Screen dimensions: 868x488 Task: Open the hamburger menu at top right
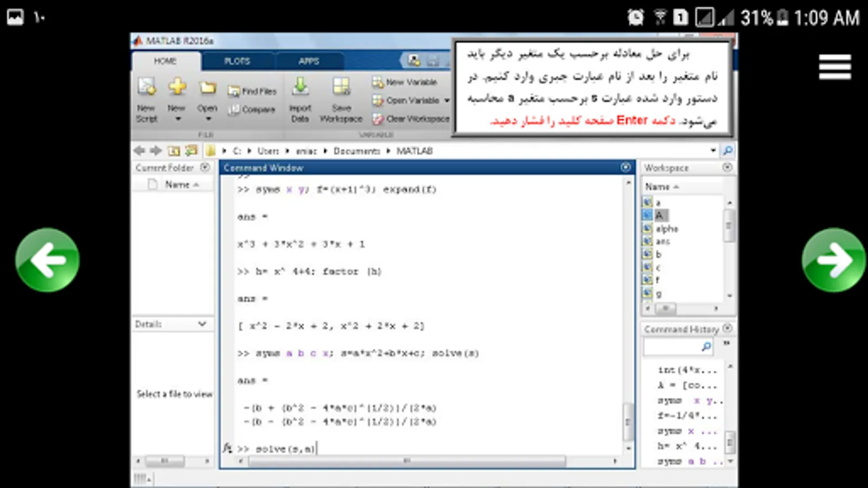(x=835, y=67)
